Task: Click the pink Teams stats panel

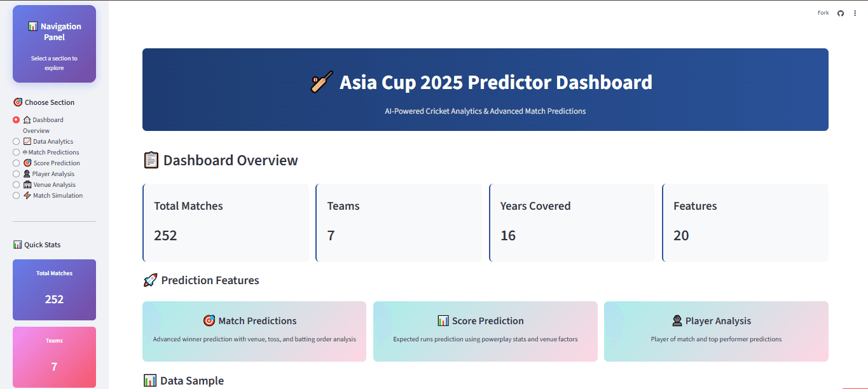Action: click(54, 357)
